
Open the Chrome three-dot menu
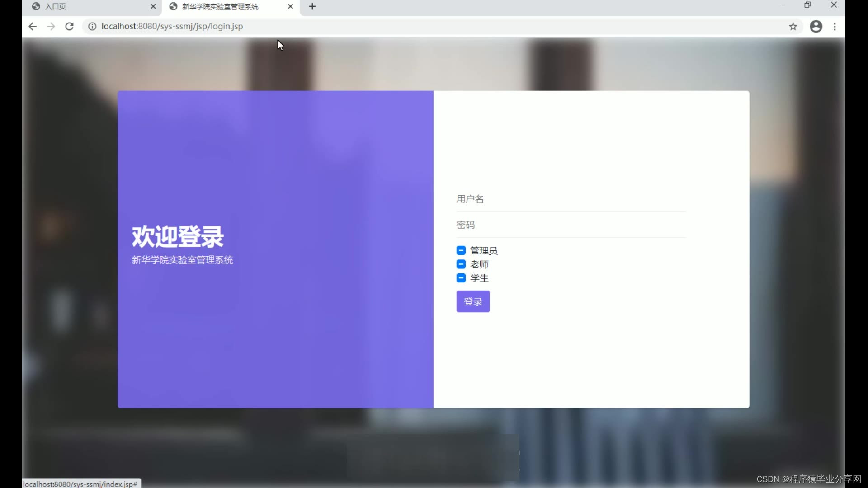[835, 27]
